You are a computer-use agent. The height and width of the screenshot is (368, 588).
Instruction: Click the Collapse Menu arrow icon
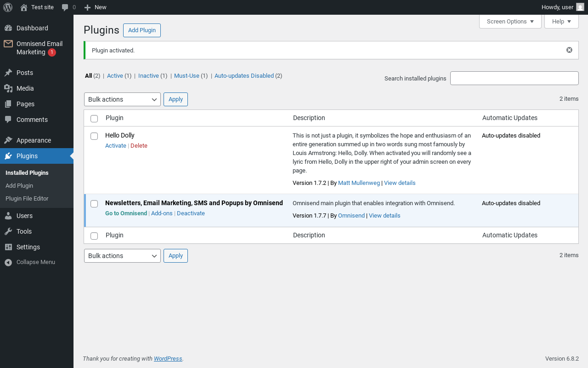8,262
